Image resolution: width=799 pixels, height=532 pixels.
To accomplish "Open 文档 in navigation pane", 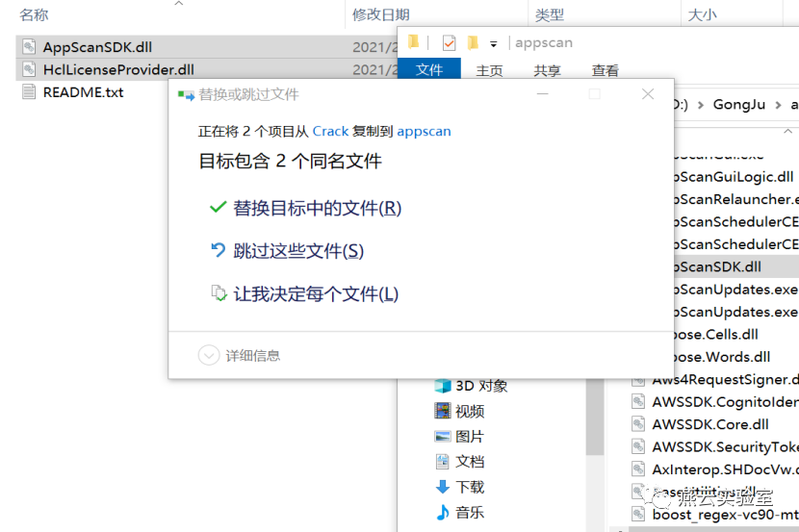I will 470,461.
